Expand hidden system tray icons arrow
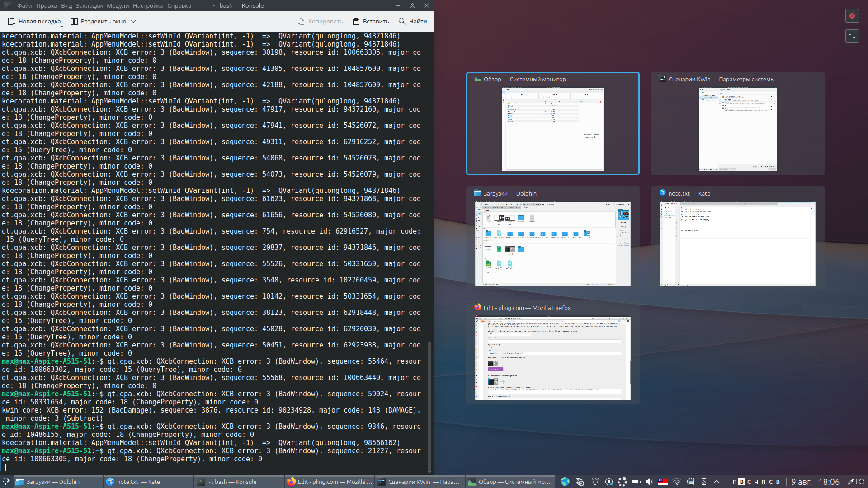 [717, 482]
